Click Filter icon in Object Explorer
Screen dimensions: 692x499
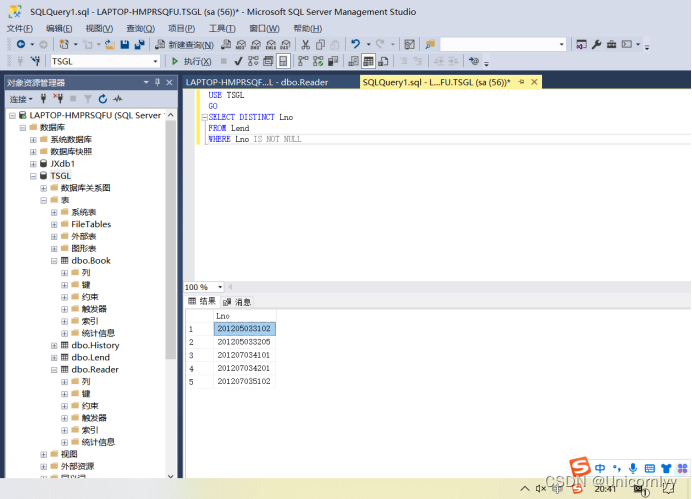click(x=88, y=99)
